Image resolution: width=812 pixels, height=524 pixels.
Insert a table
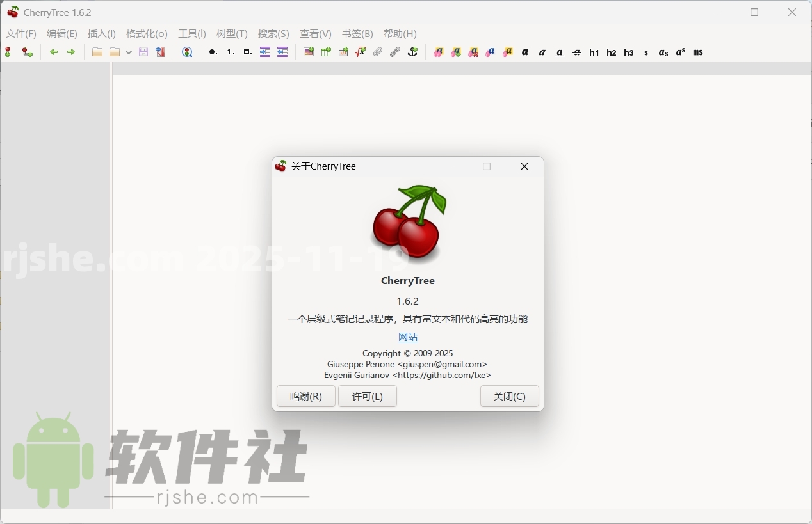325,52
